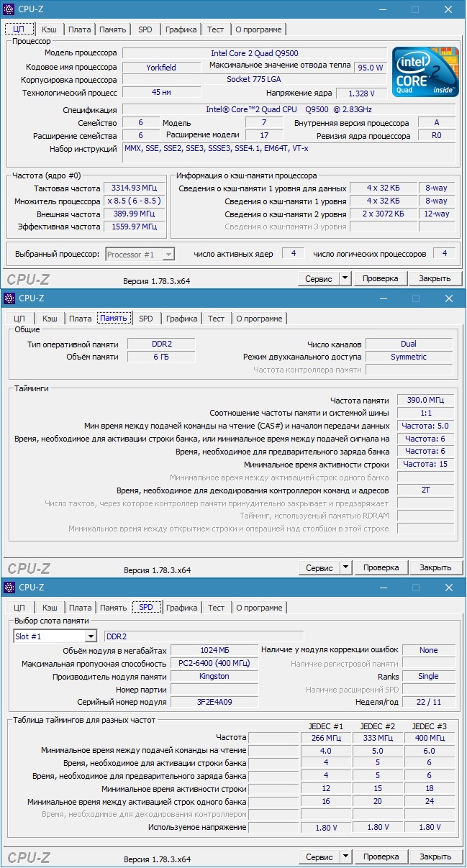Viewport: 467px width, 868px height.
Task: Select the Память tab in the bottom SPD window
Action: point(113,608)
